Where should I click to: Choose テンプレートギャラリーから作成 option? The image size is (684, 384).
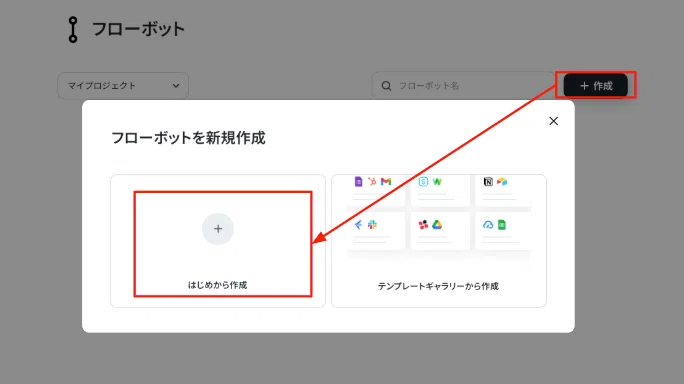tap(439, 241)
